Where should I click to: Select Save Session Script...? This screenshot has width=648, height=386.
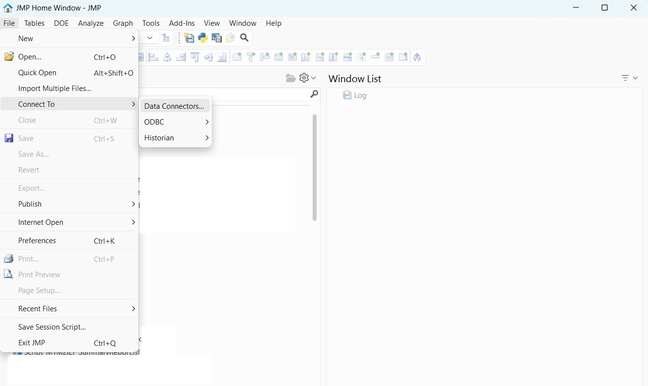click(x=69, y=327)
